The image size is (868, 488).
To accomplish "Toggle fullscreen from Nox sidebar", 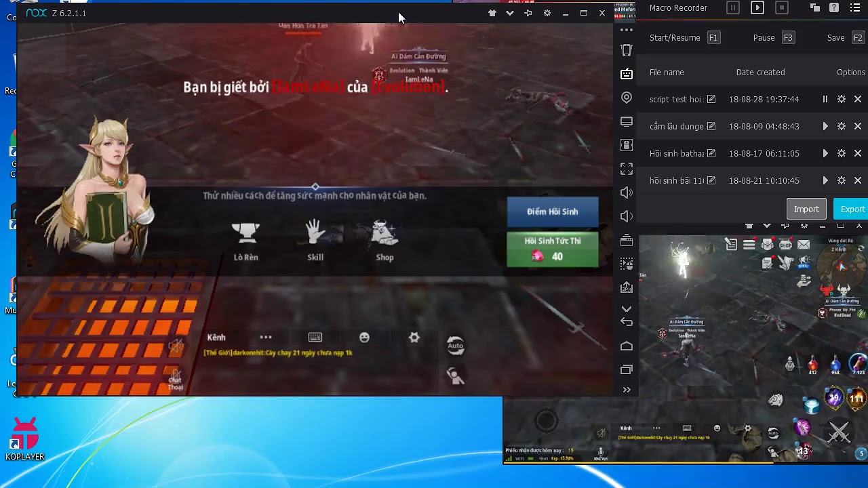I will tap(627, 169).
